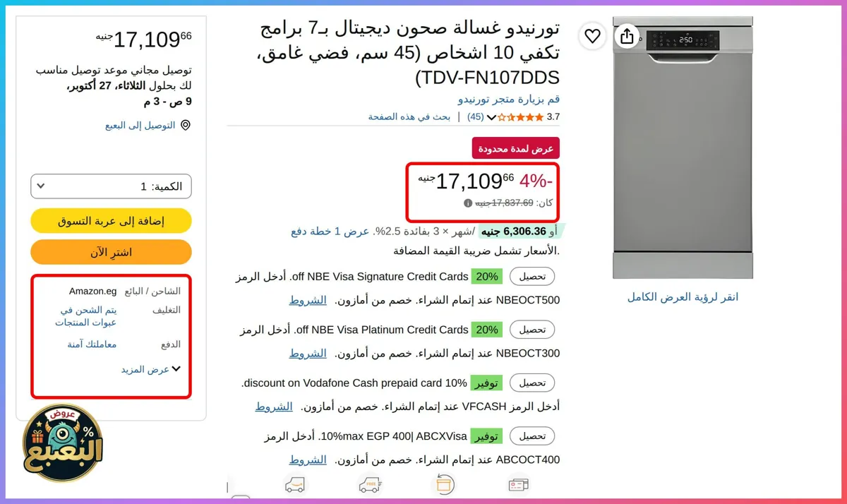Expand 'عرض المزيد' seller details

pos(151,369)
